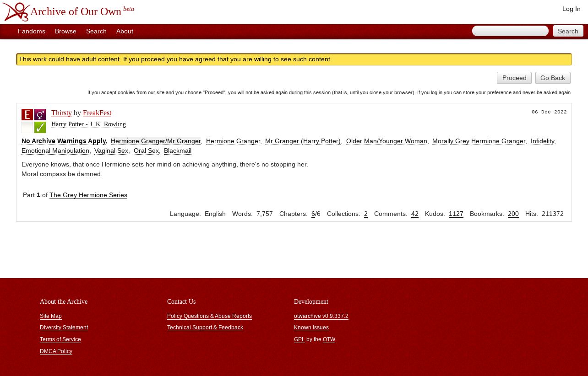Click the Language value English

click(215, 214)
